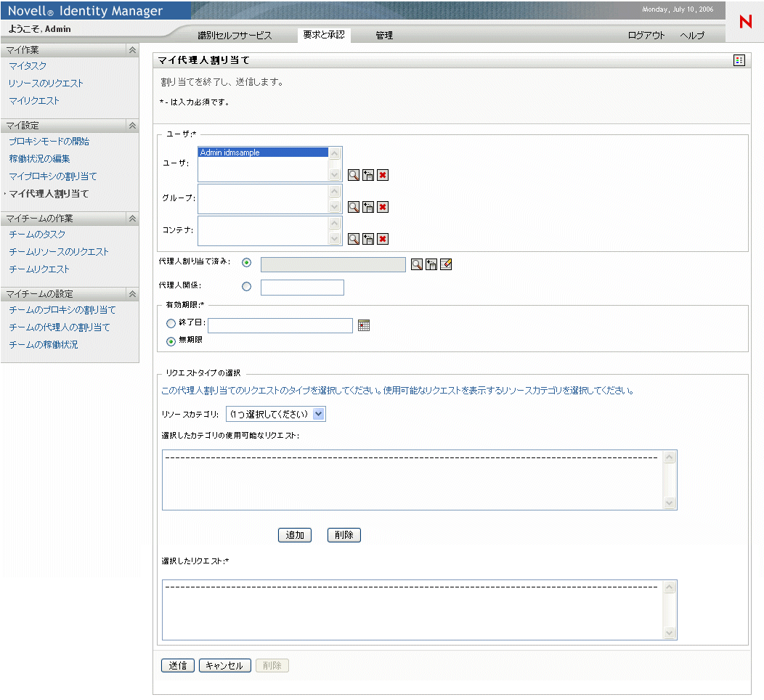764x700 pixels.
Task: Switch to 要求と承認 tab
Action: (x=324, y=35)
